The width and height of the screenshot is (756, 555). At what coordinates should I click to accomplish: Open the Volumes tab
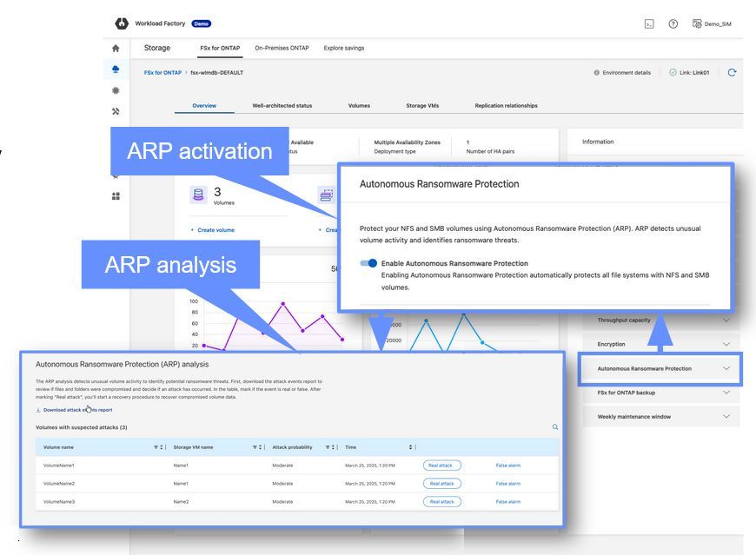[x=359, y=105]
